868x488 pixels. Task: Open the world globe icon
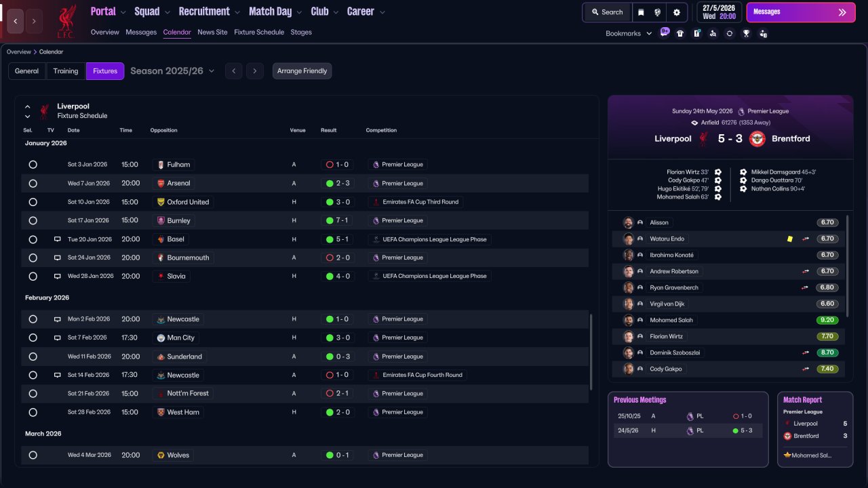pos(658,12)
